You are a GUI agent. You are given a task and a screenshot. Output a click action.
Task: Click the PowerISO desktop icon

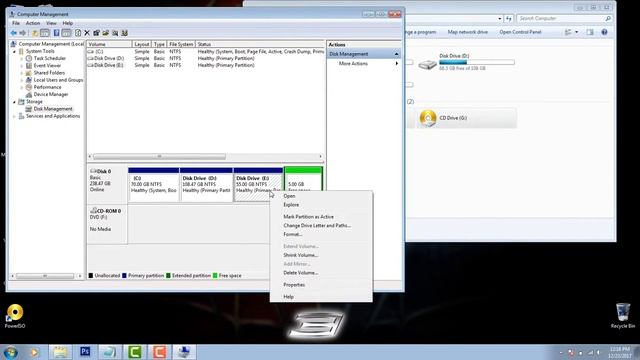(15, 316)
